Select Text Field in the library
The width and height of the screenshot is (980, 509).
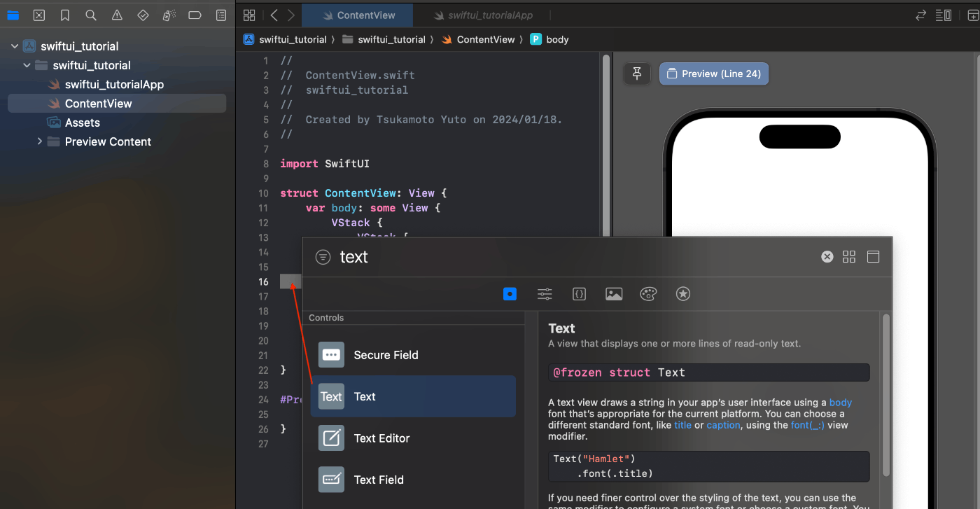[x=413, y=480]
